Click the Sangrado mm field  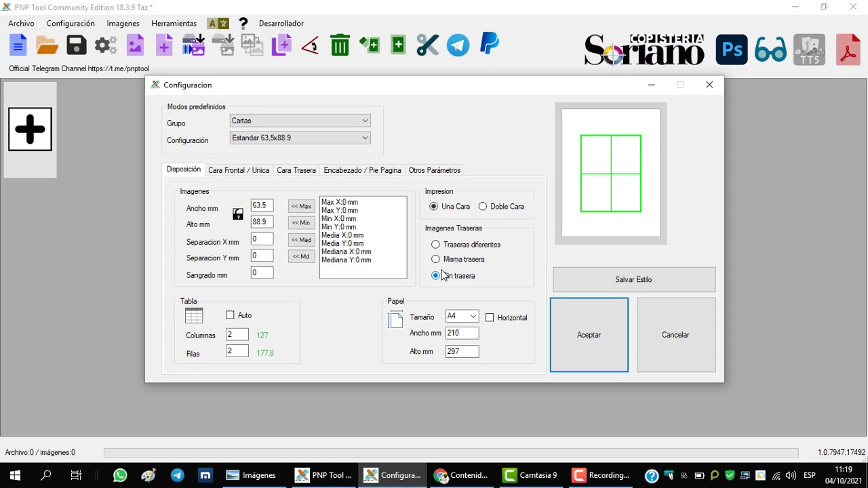pyautogui.click(x=262, y=272)
